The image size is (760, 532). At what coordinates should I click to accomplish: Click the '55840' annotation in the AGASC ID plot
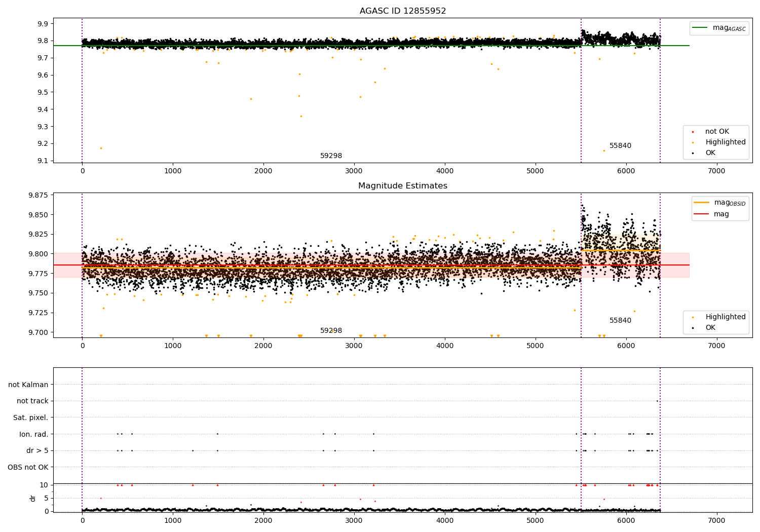(620, 146)
